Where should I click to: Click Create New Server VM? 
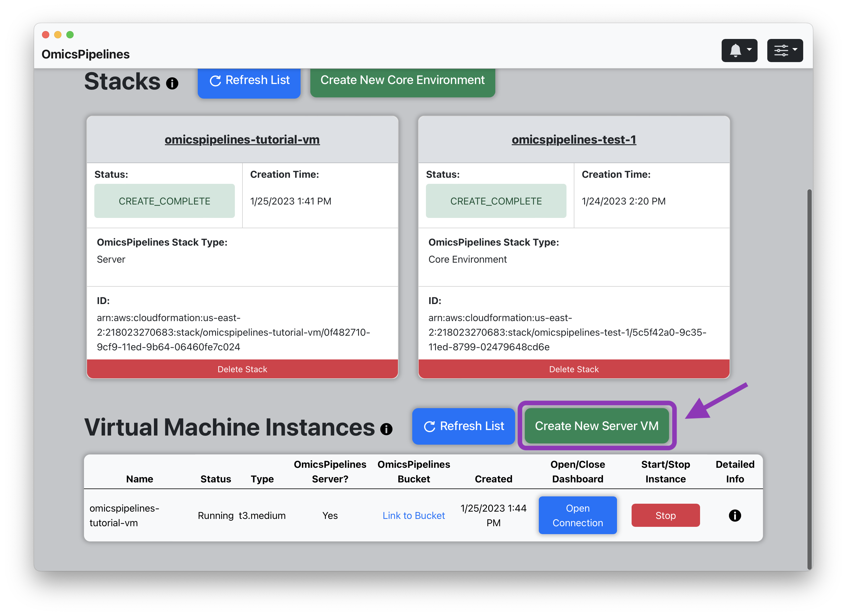[x=596, y=426]
